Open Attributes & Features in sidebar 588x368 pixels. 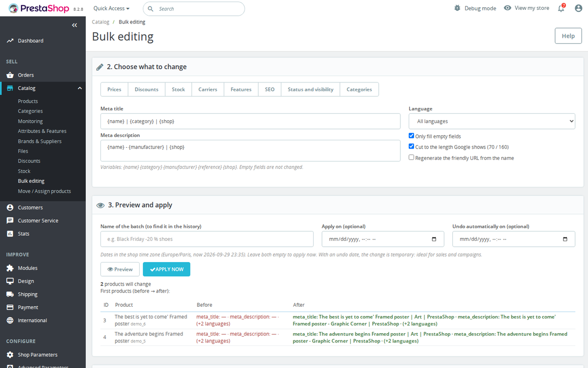[42, 131]
